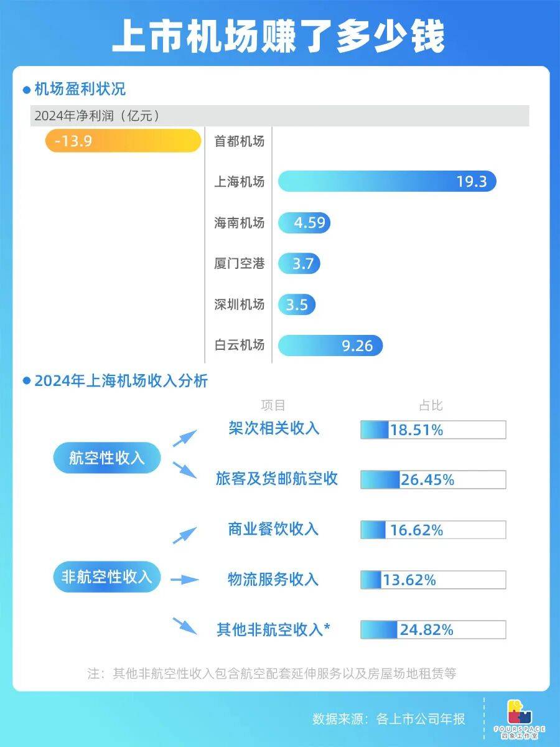Click the arrow pointing to 物流服务收入
This screenshot has width=560, height=747.
184,580
